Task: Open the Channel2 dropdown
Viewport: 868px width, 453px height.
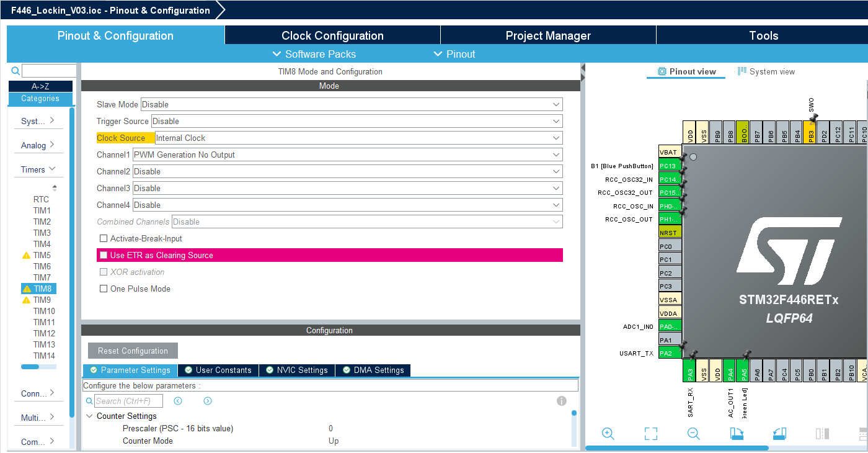Action: tap(348, 171)
